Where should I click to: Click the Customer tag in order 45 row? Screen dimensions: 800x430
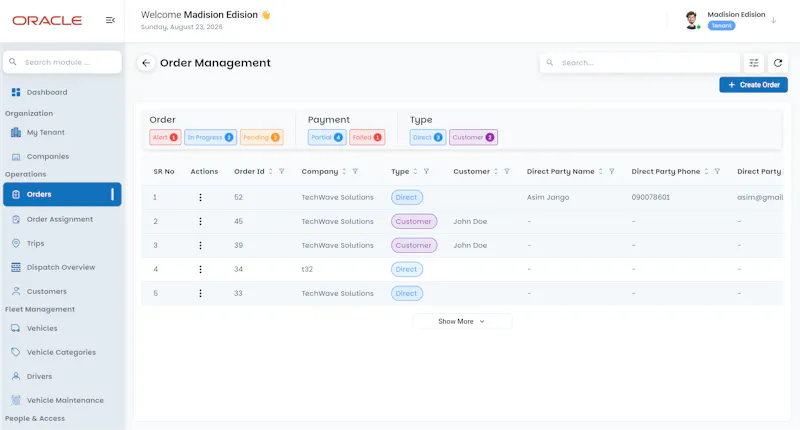pyautogui.click(x=414, y=221)
